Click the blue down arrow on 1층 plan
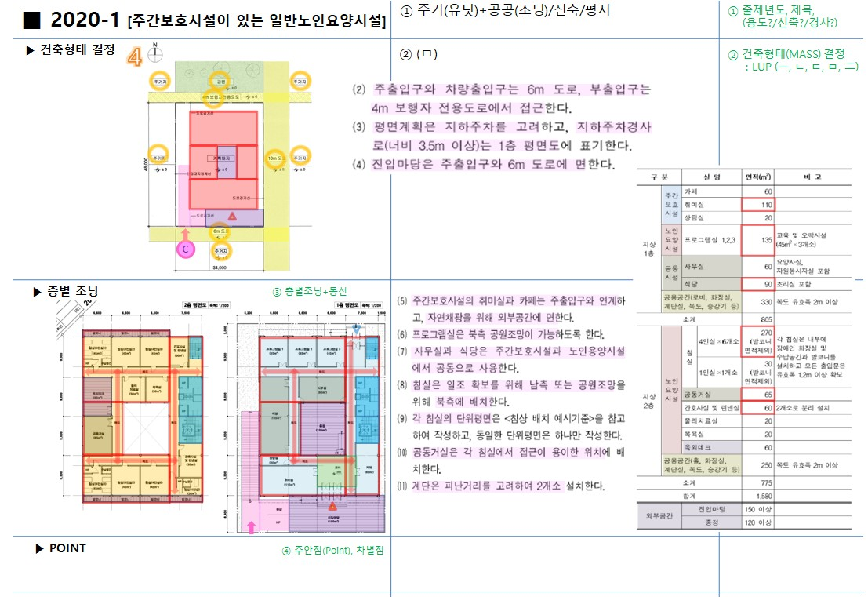This screenshot has width=868, height=597. 358,329
